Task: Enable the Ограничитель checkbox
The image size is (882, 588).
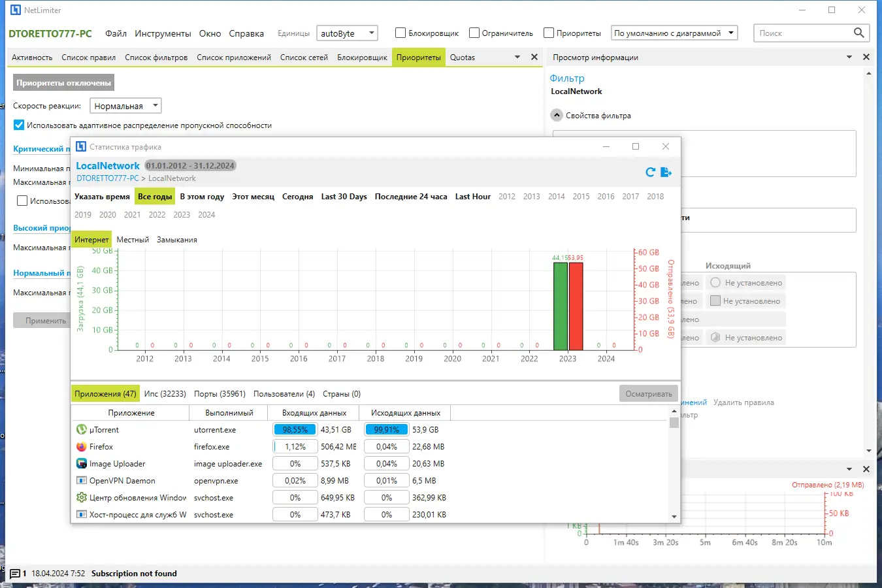Action: point(474,33)
